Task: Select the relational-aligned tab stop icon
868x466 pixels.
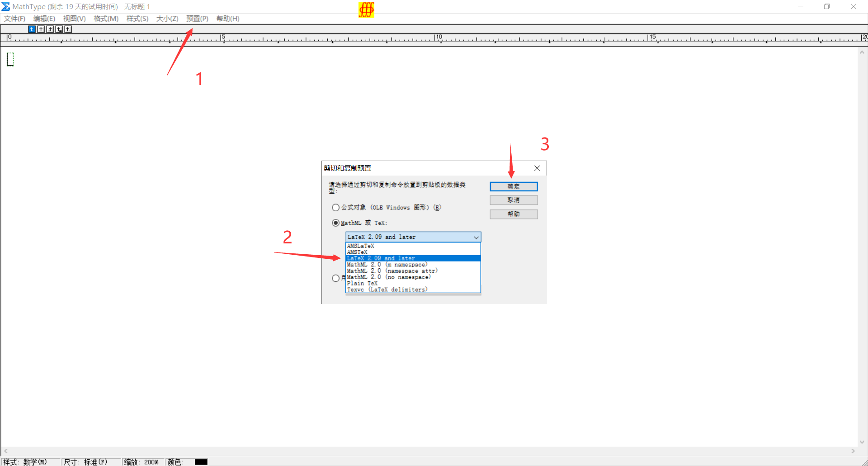Action: click(x=59, y=29)
